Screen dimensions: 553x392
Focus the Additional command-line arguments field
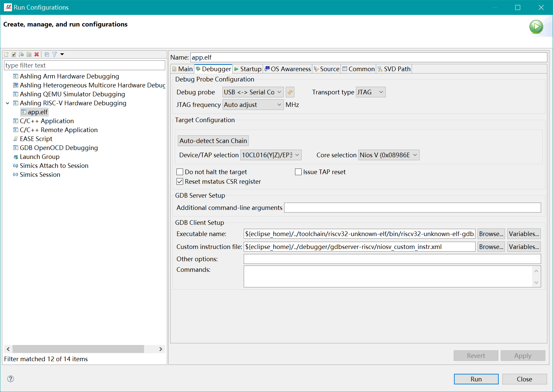click(413, 208)
